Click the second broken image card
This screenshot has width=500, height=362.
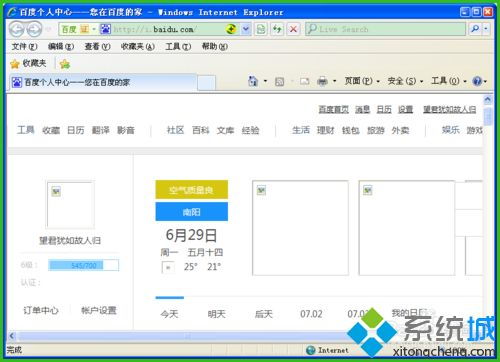pos(407,228)
